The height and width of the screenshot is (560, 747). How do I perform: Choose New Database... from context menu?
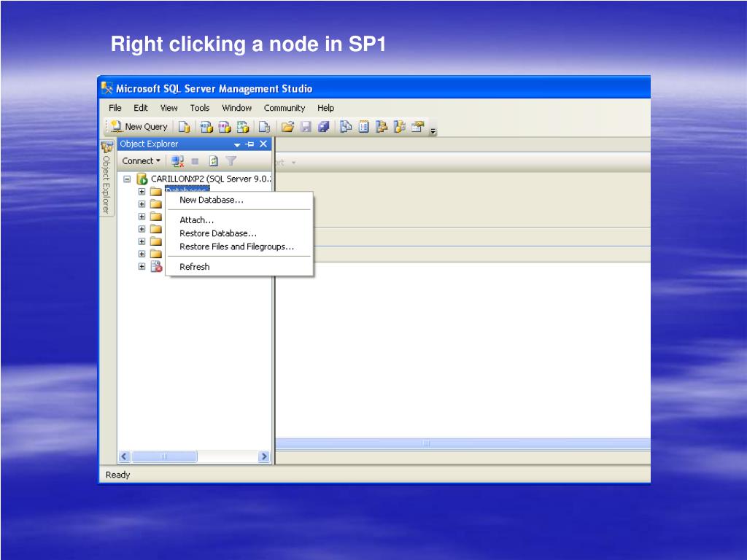point(239,200)
